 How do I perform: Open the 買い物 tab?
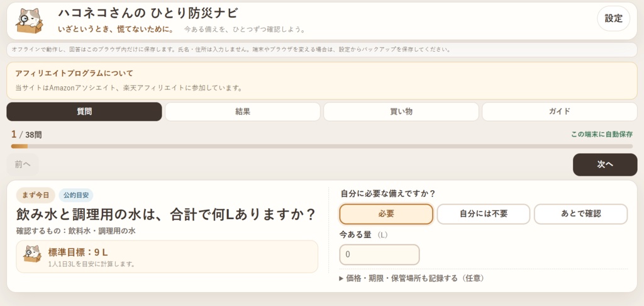(401, 111)
